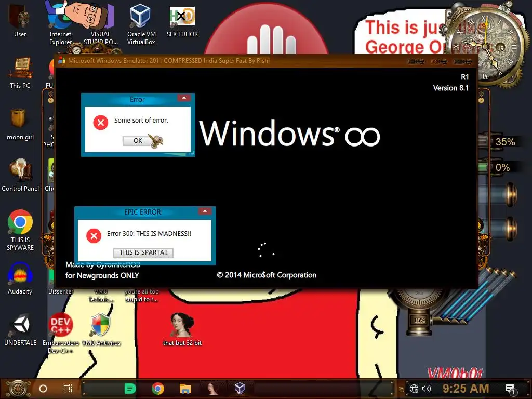532x399 pixels.
Task: Open VirtualBox cube in the taskbar
Action: [x=240, y=389]
